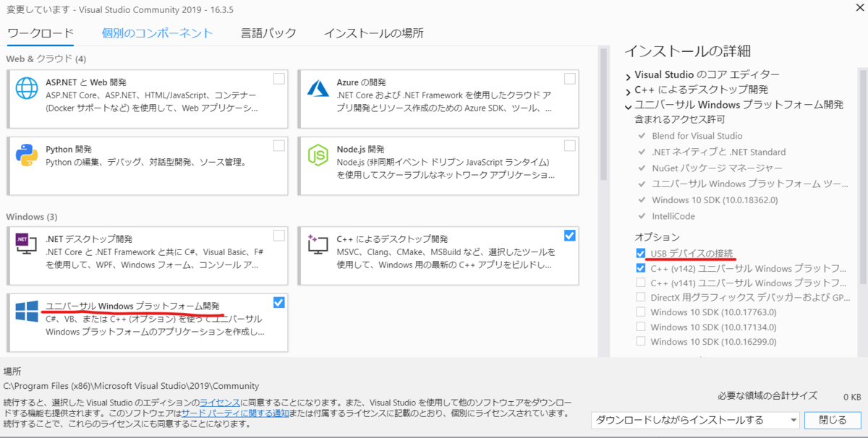Screen dimensions: 868x438
Task: Click the Blend for Visual Studio item
Action: click(x=697, y=136)
